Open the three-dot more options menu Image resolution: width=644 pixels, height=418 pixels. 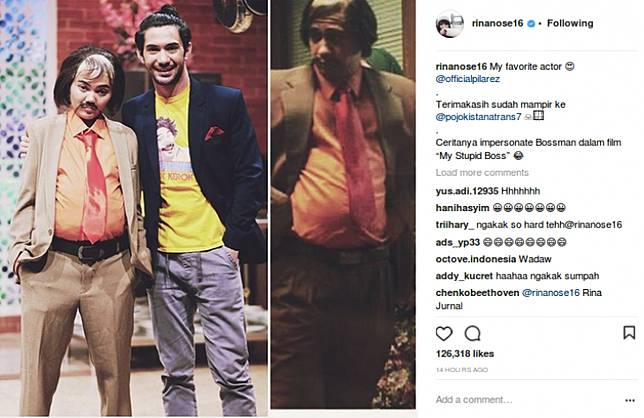coord(630,400)
